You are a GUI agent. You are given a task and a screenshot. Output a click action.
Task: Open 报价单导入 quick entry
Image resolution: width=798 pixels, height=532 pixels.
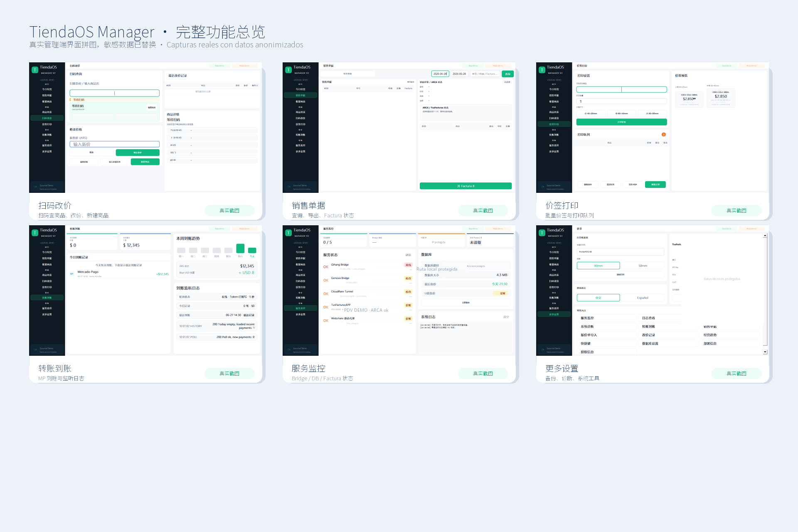pos(606,335)
